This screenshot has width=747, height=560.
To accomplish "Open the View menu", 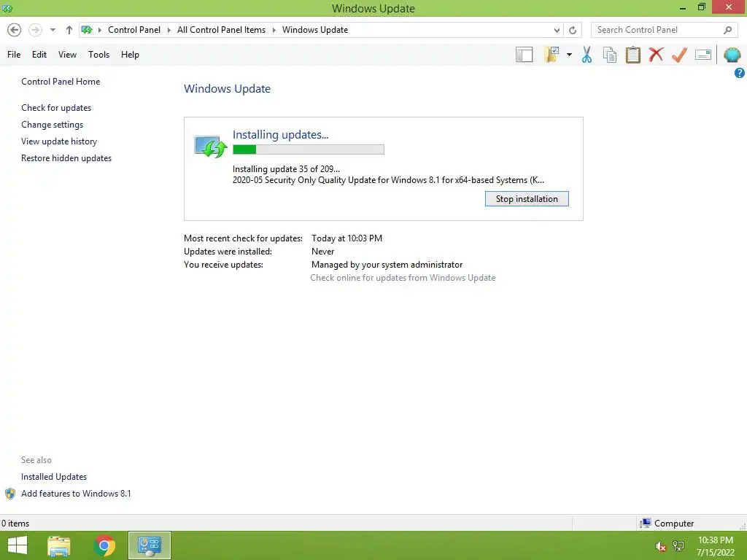I will coord(68,55).
